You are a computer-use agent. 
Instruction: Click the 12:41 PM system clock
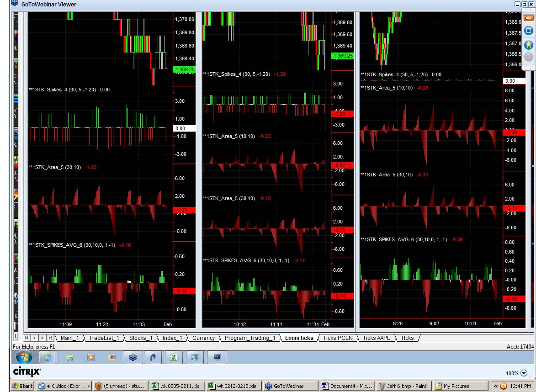[x=520, y=386]
